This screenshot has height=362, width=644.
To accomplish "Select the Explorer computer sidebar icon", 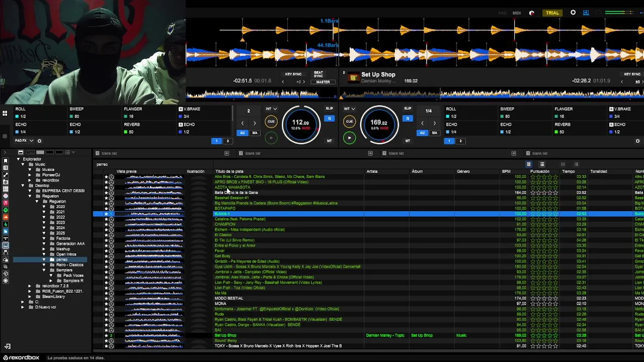I will pos(6,245).
